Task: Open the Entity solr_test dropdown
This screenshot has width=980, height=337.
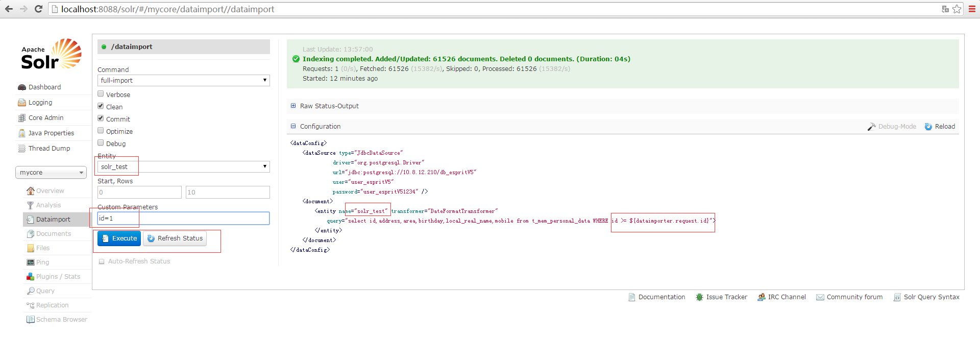Action: point(184,167)
